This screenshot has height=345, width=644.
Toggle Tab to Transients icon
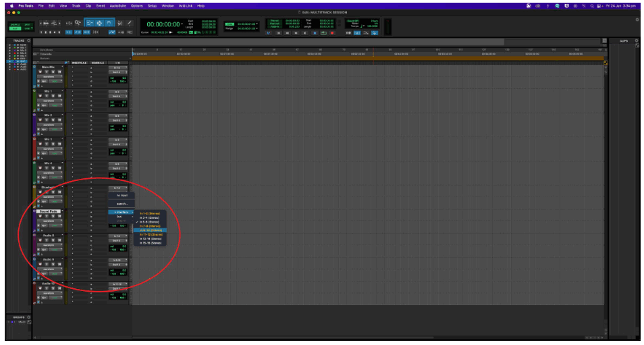coord(69,32)
